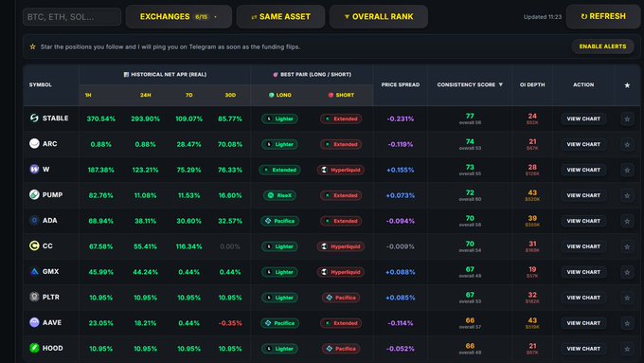Click the star column header icon
Image resolution: width=644 pixels, height=363 pixels.
[x=627, y=85]
